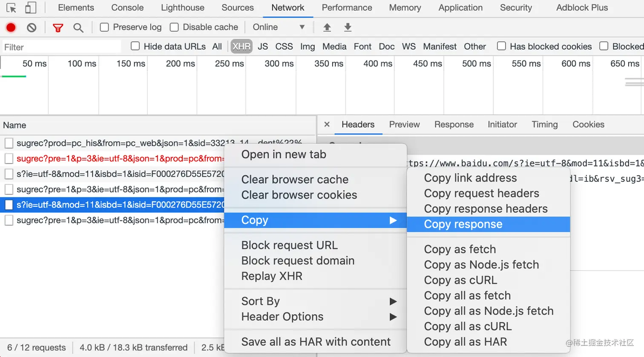Image resolution: width=644 pixels, height=357 pixels.
Task: View the Response tab
Action: 454,124
